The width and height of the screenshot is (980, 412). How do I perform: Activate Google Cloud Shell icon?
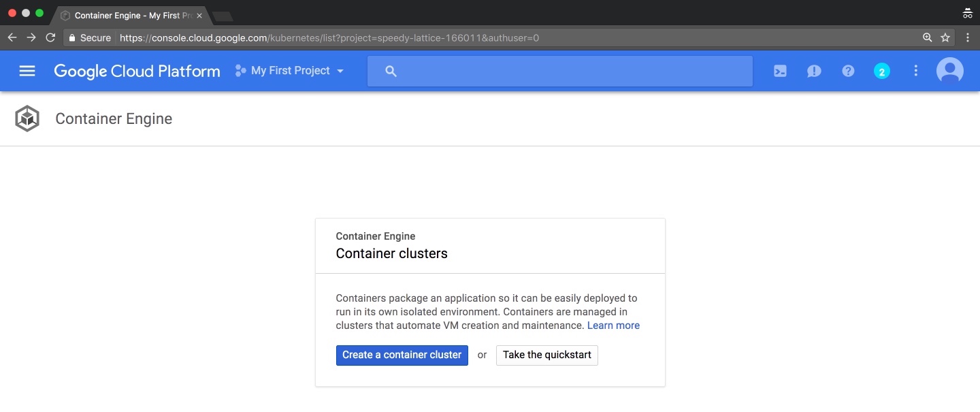coord(780,71)
